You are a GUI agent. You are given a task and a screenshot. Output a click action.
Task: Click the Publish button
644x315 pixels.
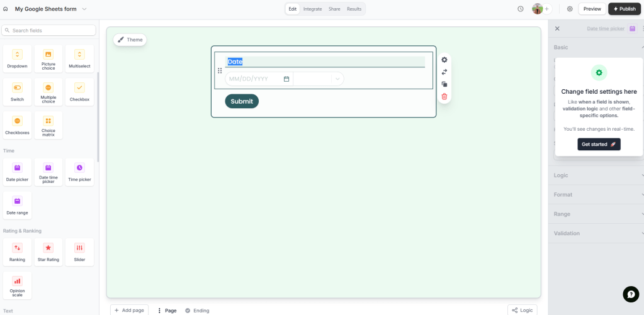[624, 9]
